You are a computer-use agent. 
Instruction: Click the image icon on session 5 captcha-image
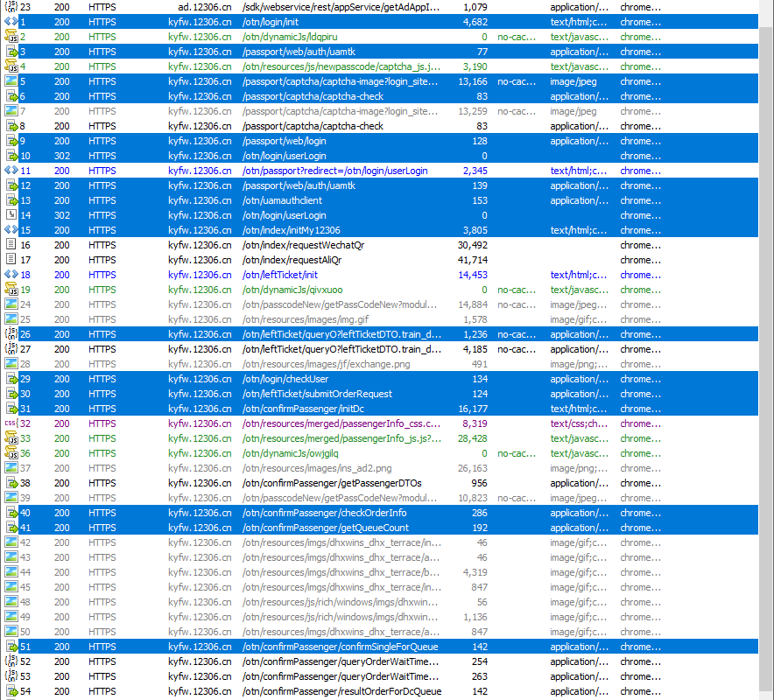(x=11, y=80)
